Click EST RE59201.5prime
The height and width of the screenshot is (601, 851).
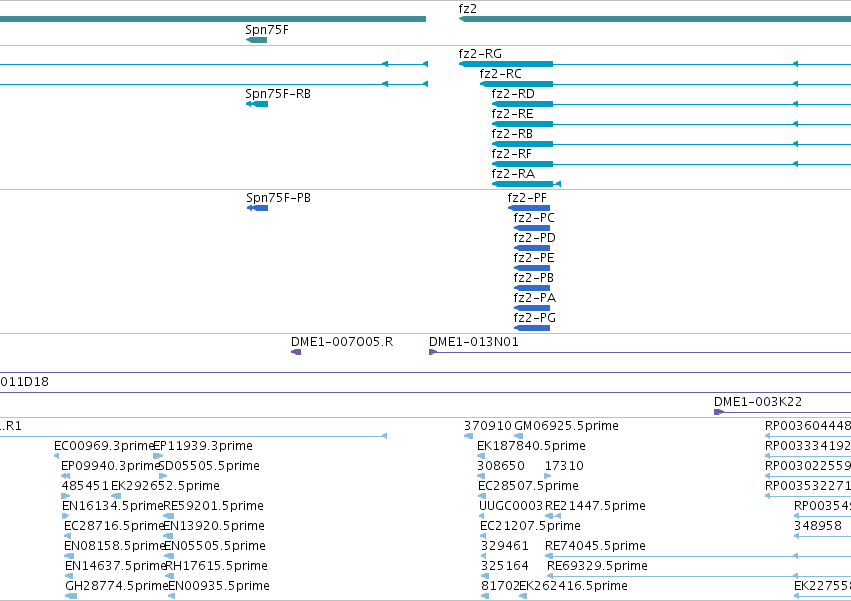click(213, 506)
